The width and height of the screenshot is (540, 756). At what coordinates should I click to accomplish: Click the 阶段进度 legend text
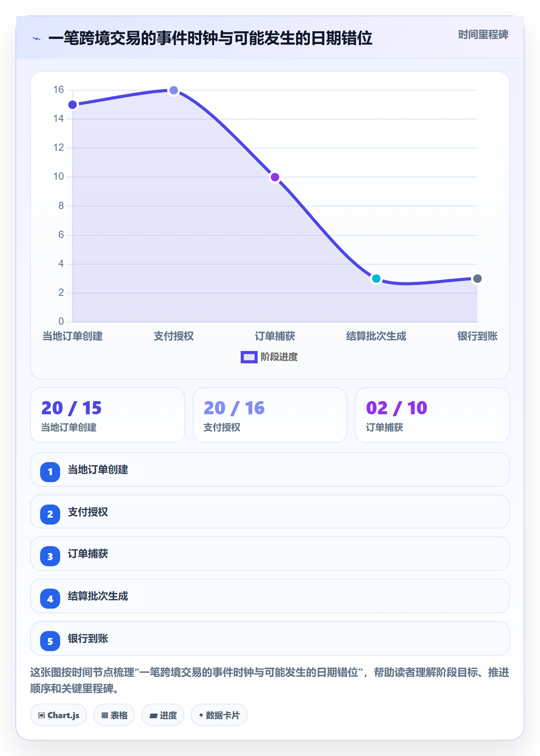279,357
